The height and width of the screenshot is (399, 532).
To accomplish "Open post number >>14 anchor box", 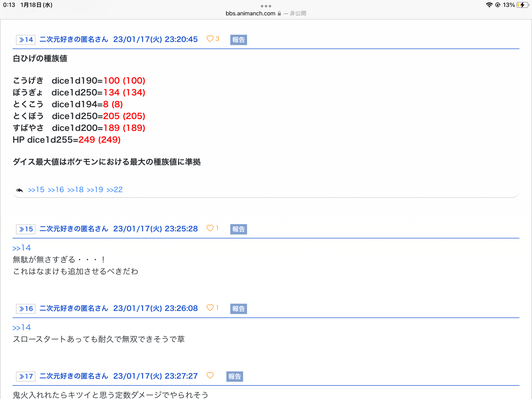I will coord(26,40).
